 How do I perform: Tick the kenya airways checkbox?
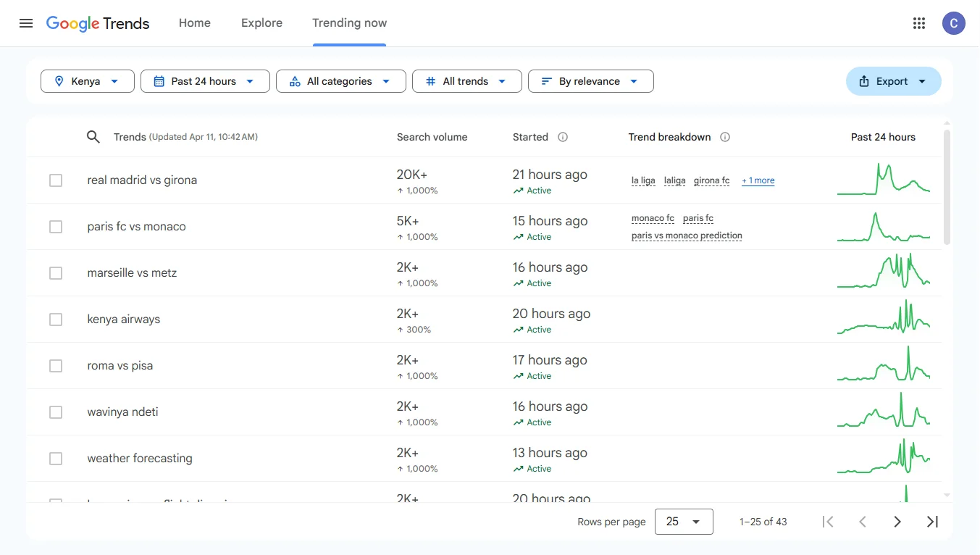click(x=56, y=320)
